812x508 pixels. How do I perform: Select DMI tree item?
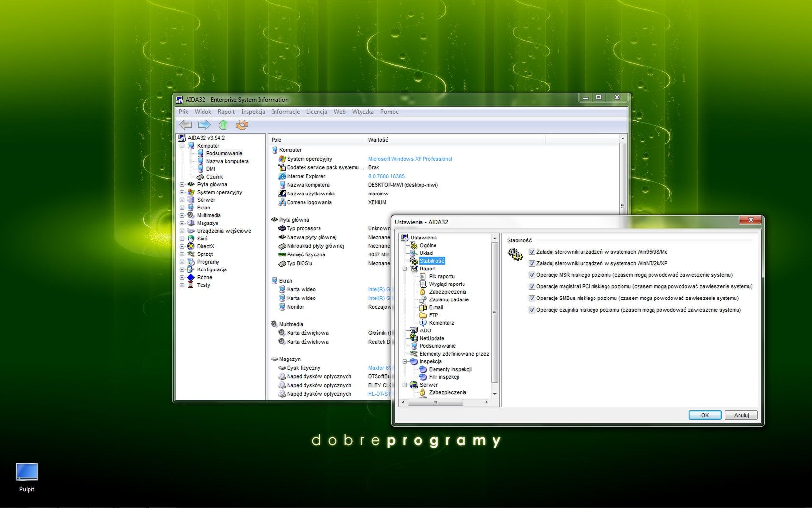210,169
